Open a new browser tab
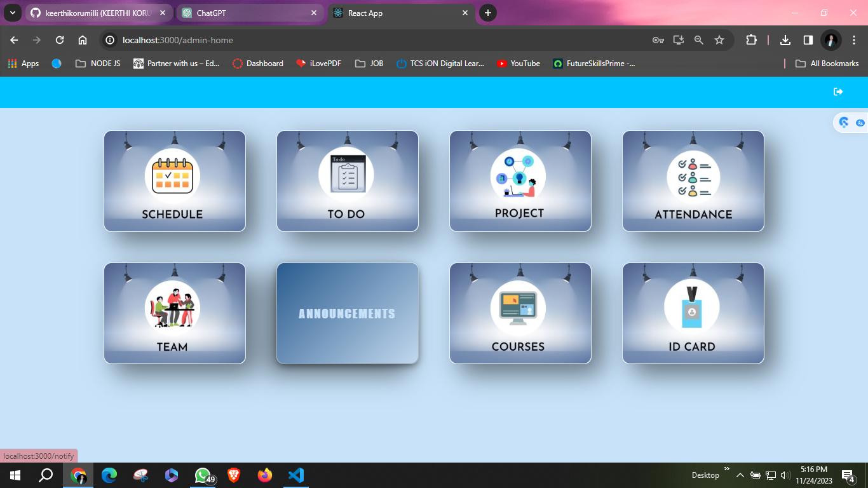 click(488, 13)
